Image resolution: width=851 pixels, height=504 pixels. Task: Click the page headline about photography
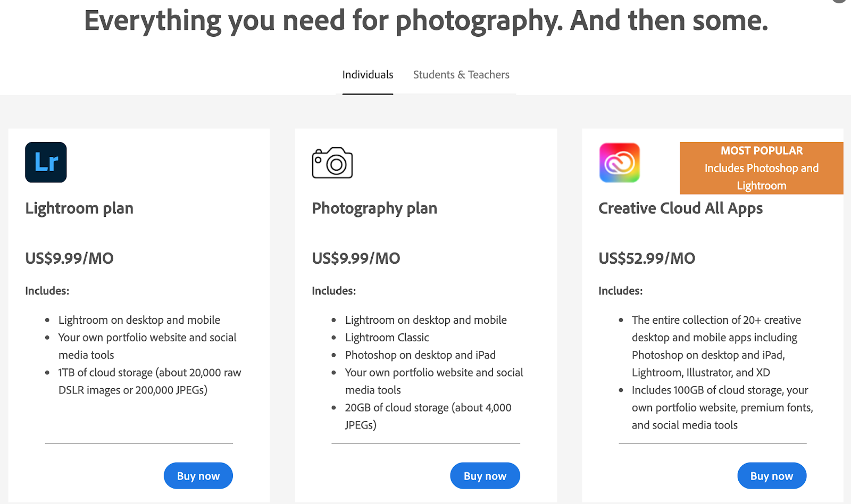tap(425, 21)
